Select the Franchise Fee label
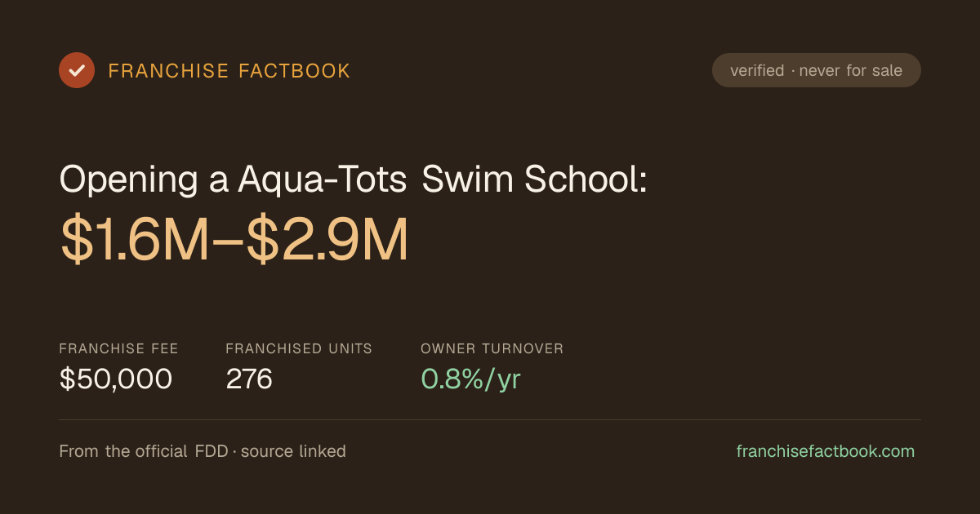The image size is (980, 514). tap(118, 348)
